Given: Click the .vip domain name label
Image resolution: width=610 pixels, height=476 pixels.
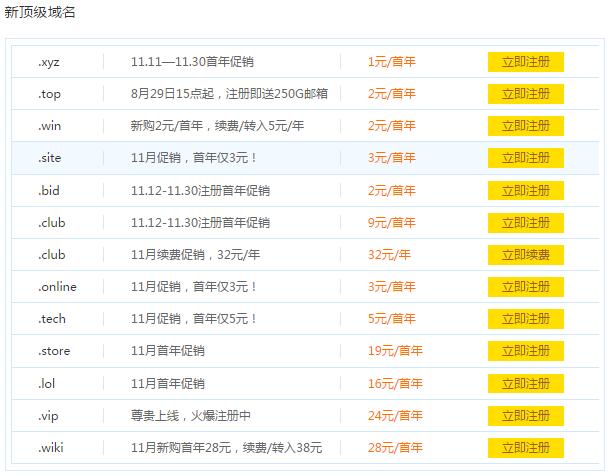Looking at the screenshot, I should coord(48,415).
